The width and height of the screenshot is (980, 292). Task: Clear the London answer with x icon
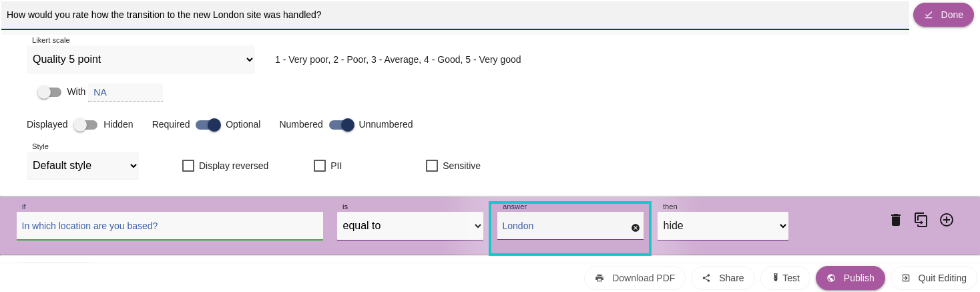click(x=636, y=228)
